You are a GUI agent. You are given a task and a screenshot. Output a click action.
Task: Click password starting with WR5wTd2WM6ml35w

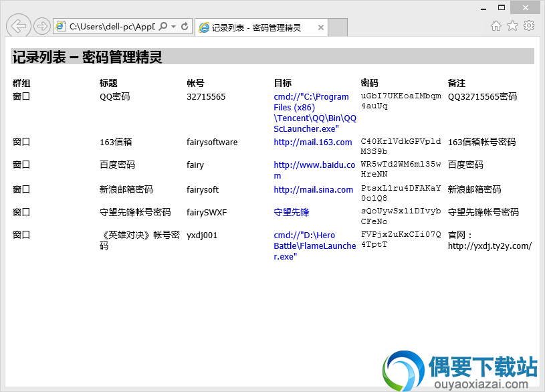[401, 169]
